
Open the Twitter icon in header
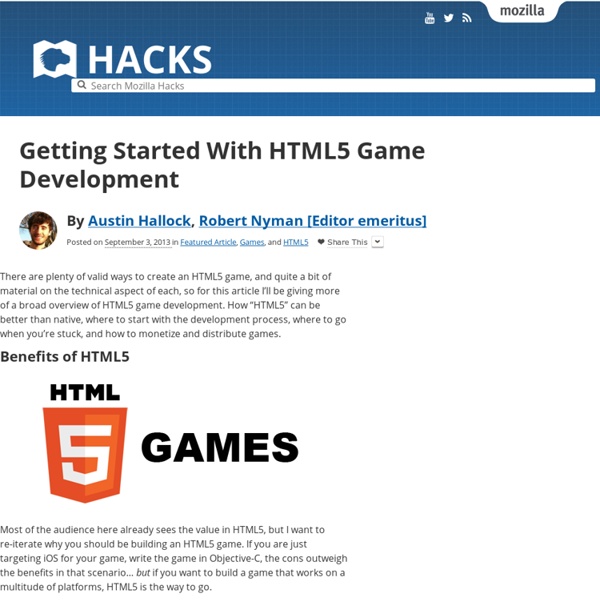click(448, 18)
